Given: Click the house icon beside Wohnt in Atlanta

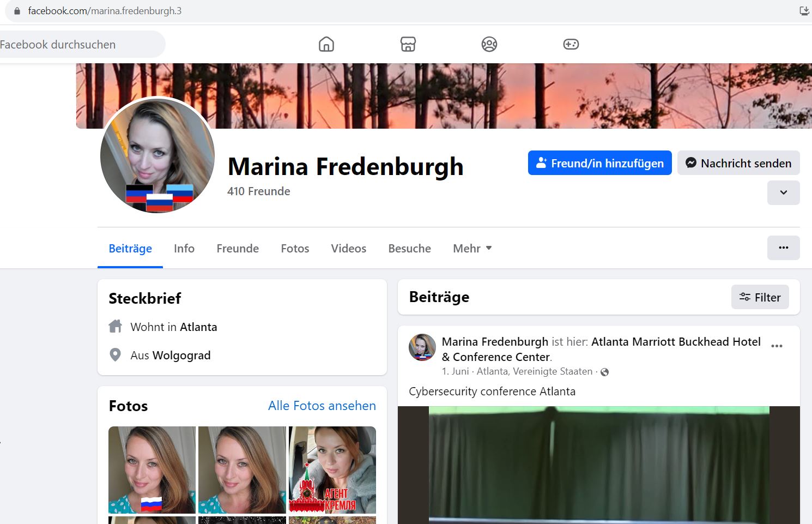Looking at the screenshot, I should pos(116,327).
